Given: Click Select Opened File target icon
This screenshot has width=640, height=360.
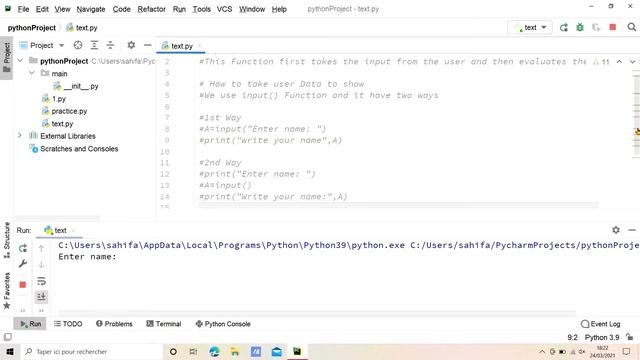Looking at the screenshot, I should (x=78, y=45).
